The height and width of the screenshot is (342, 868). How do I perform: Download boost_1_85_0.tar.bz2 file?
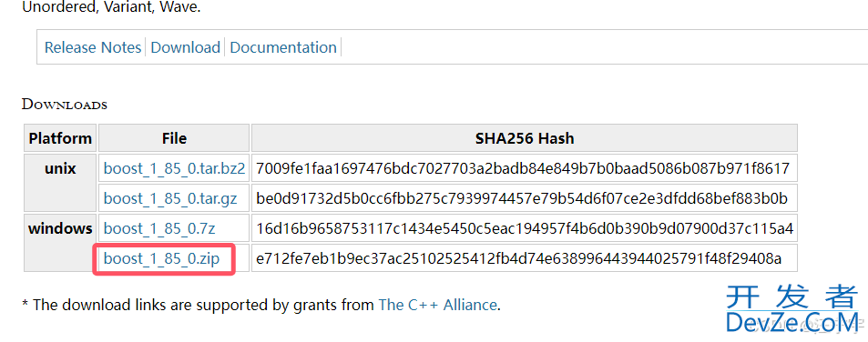coord(174,168)
